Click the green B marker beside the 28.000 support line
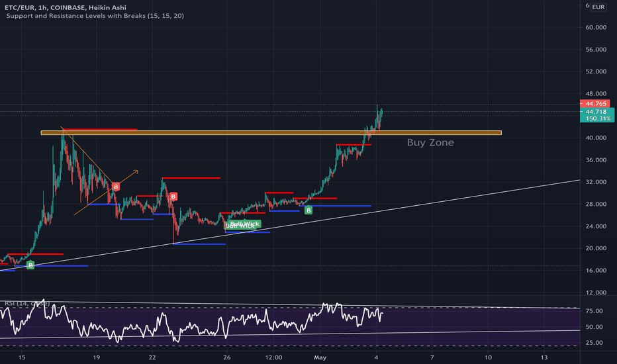Screen dimensions: 617x364 tap(308, 210)
